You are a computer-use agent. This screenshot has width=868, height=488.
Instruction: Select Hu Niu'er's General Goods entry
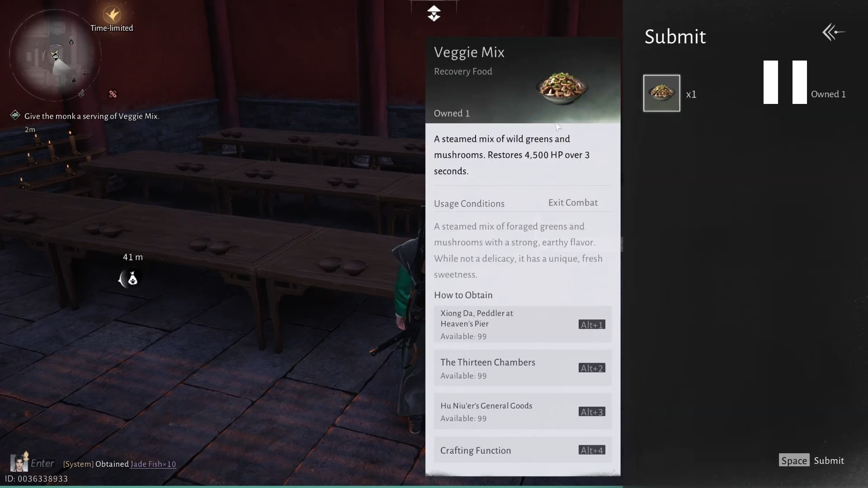tap(523, 411)
